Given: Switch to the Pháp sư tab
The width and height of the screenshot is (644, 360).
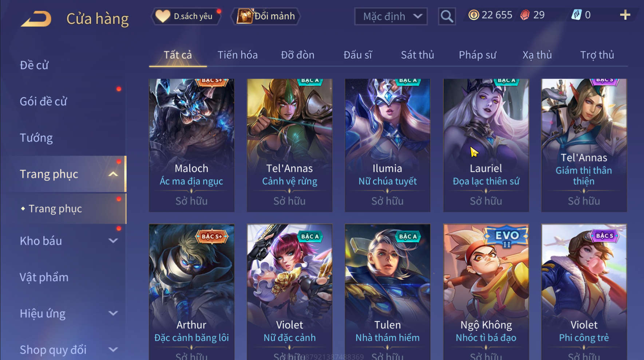Looking at the screenshot, I should 477,55.
